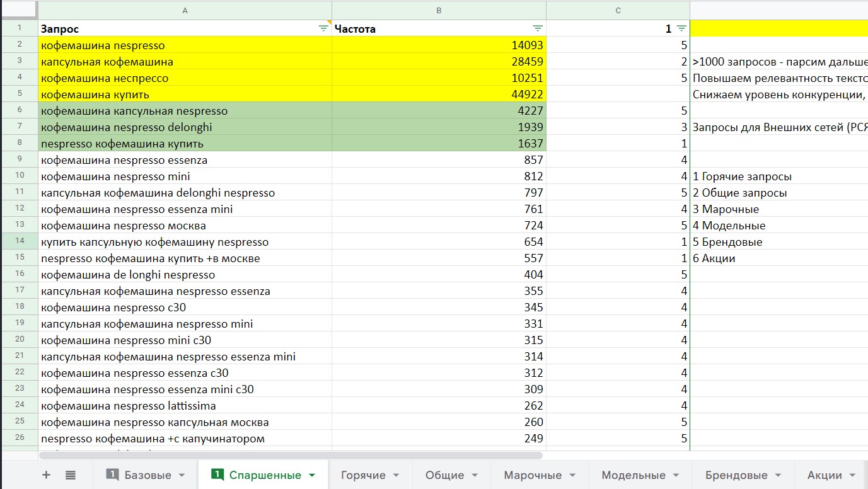Screen dimensions: 868x489
Task: Select the "Частота" header cell text
Action: [x=355, y=29]
